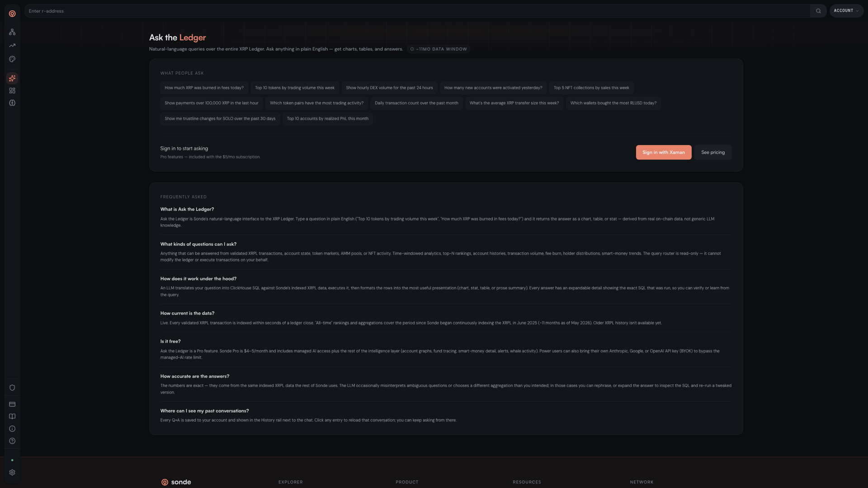Open the ACCOUNT dropdown

846,11
